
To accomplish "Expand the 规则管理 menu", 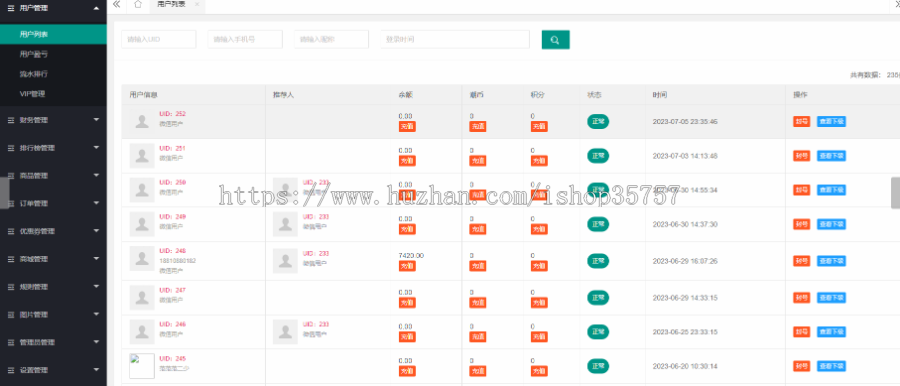I will click(53, 287).
